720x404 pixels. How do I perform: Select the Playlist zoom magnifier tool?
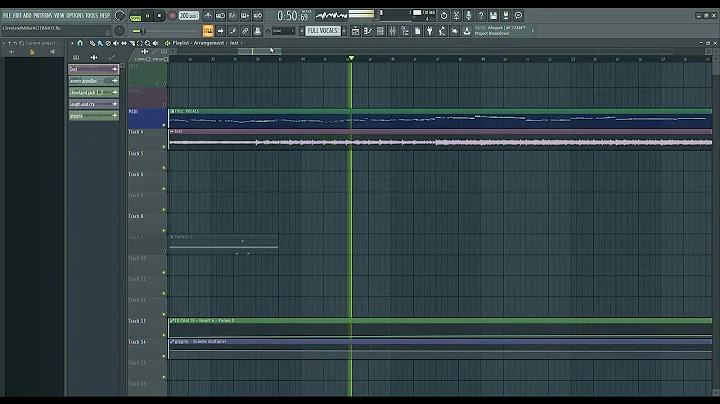pyautogui.click(x=148, y=43)
